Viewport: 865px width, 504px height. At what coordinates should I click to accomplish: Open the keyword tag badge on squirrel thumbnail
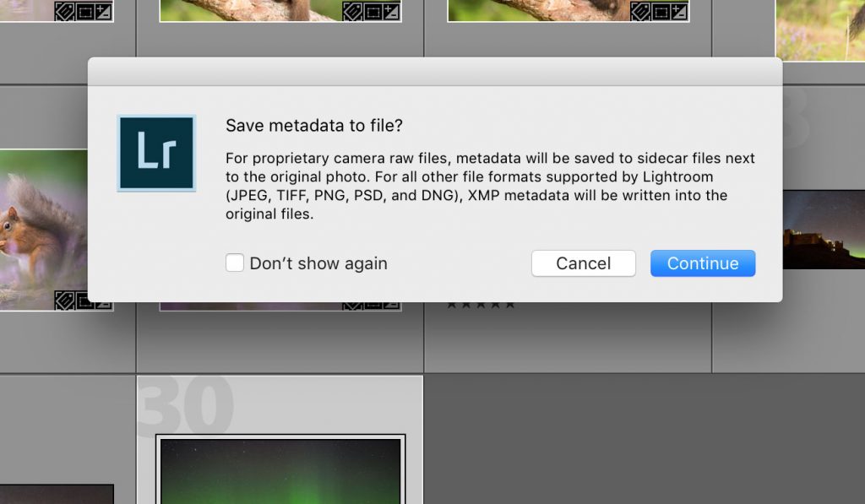point(65,301)
